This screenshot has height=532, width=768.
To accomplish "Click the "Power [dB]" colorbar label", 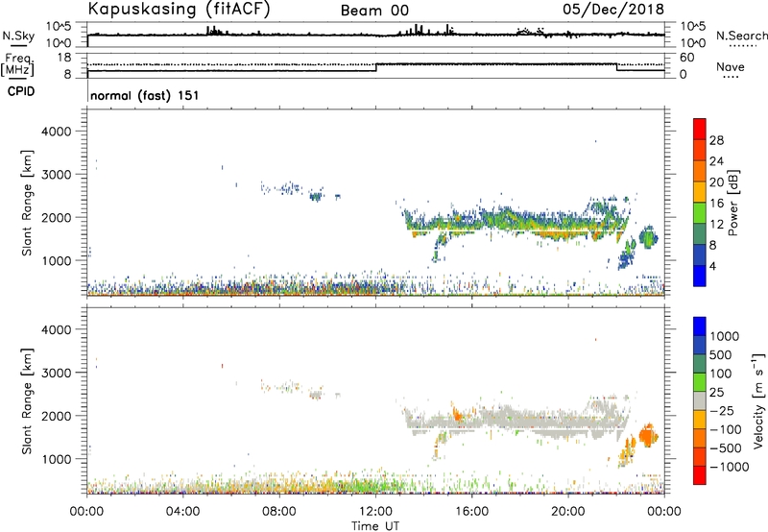I will (732, 203).
